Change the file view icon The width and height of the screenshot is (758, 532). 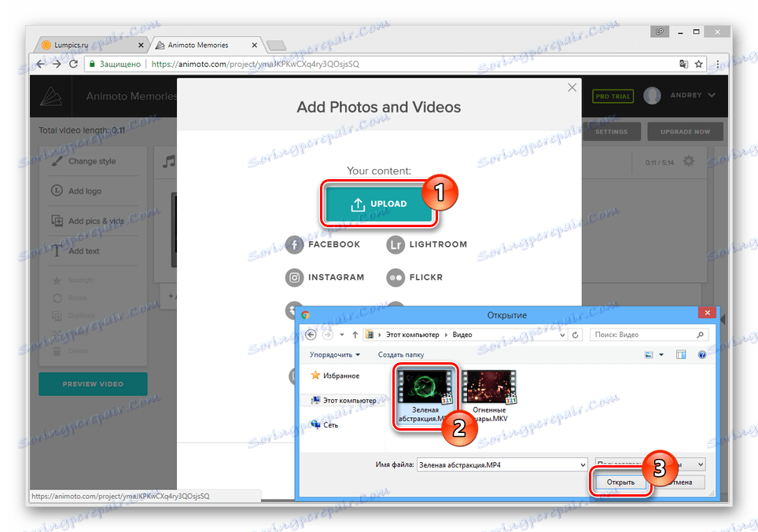coord(649,354)
